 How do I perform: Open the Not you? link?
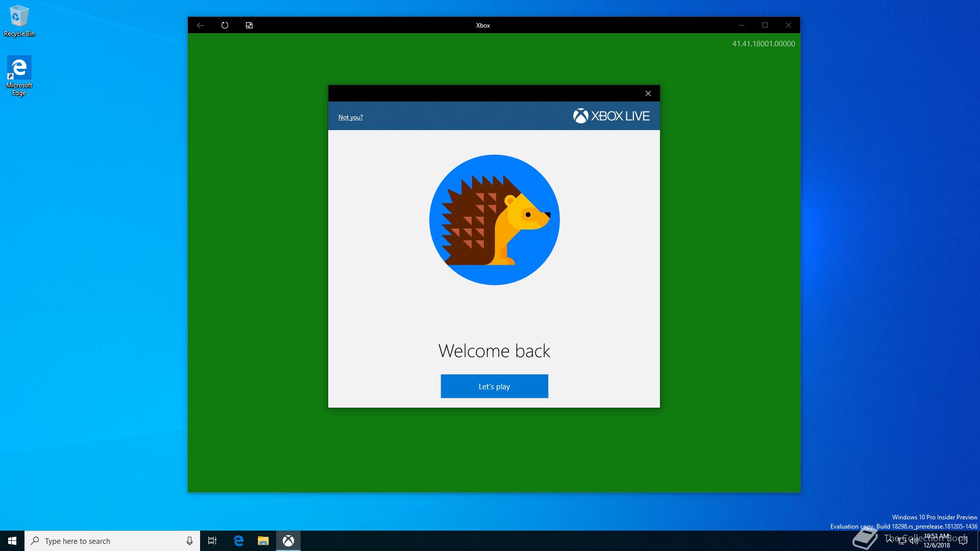click(x=351, y=117)
